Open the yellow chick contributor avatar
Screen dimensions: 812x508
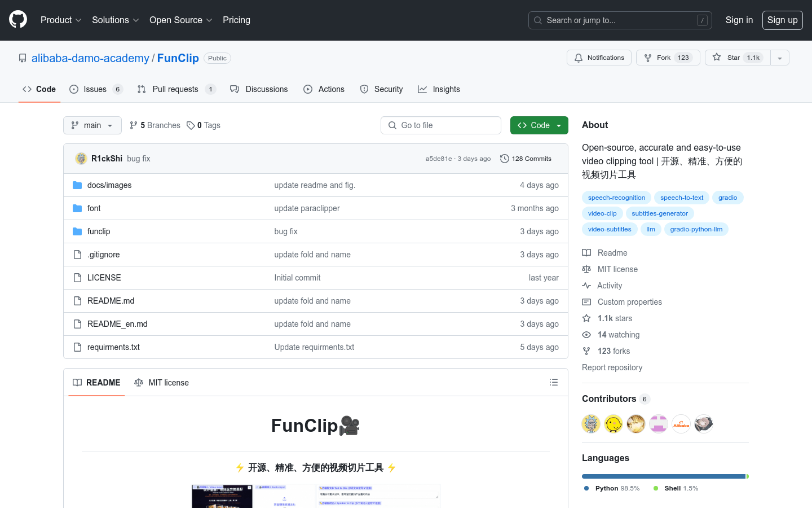pyautogui.click(x=614, y=424)
